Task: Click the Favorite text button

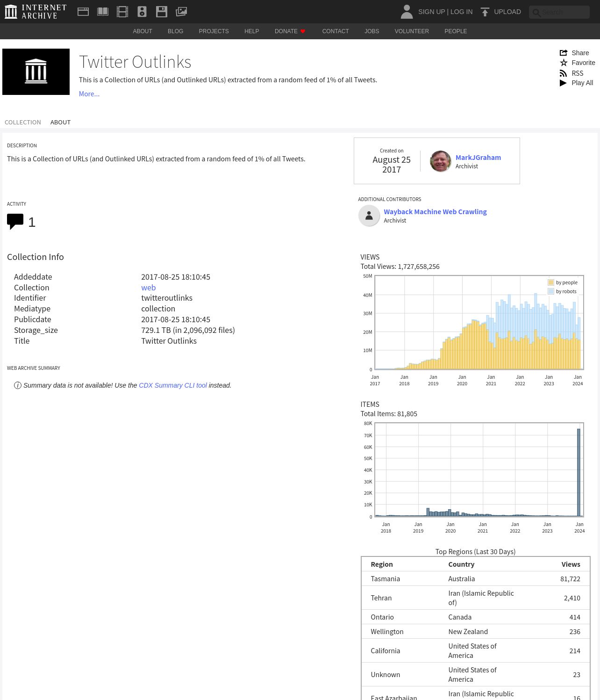Action: pyautogui.click(x=584, y=63)
